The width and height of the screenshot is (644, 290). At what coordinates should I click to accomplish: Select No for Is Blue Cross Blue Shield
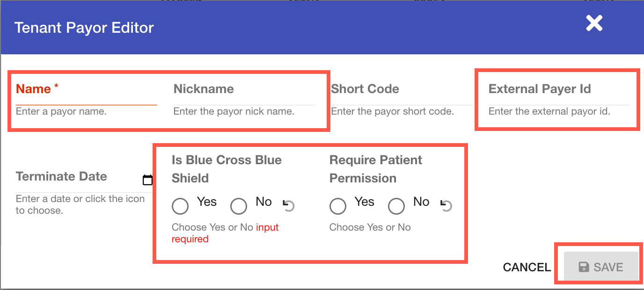coord(239,206)
